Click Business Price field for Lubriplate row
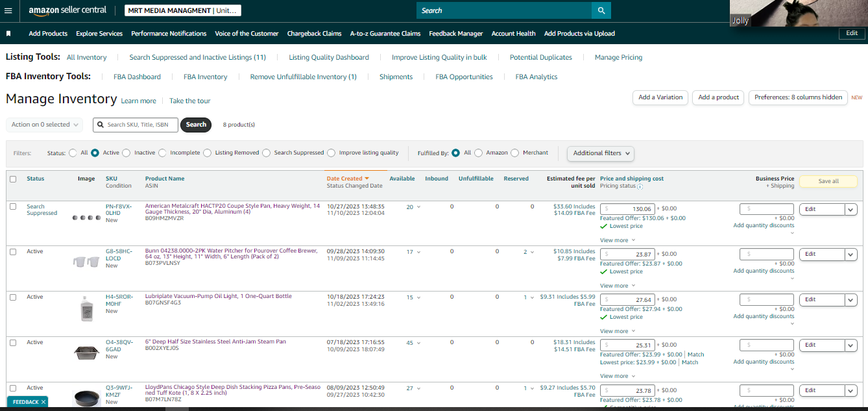Screen dimensions: 868x411 (767, 300)
